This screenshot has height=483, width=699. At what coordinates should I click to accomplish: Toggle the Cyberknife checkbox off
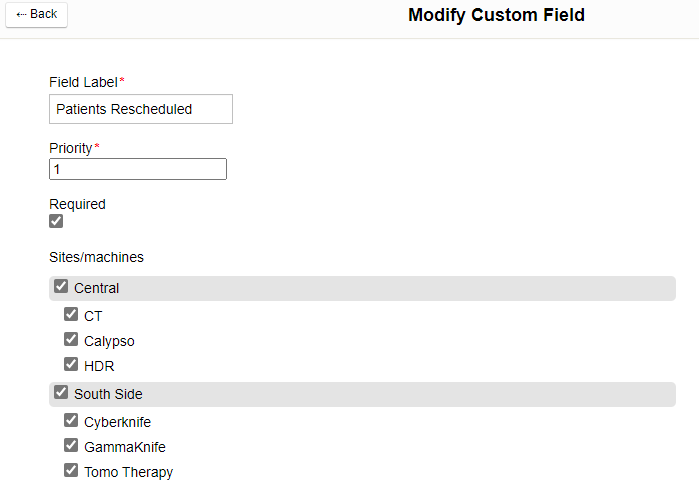pos(71,420)
